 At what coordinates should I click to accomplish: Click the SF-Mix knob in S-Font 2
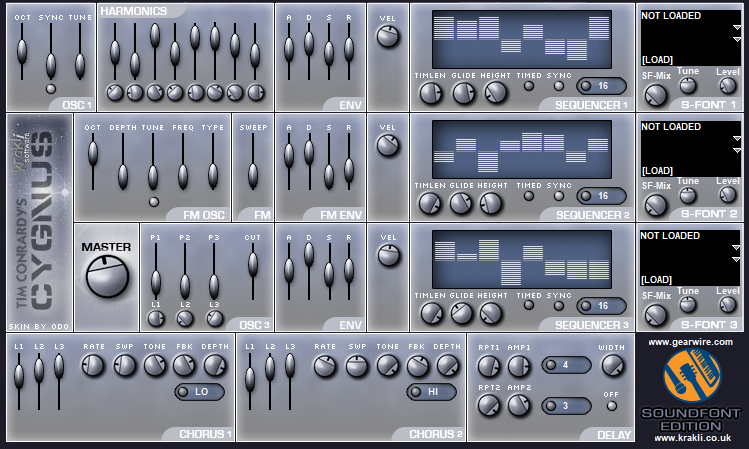(655, 205)
